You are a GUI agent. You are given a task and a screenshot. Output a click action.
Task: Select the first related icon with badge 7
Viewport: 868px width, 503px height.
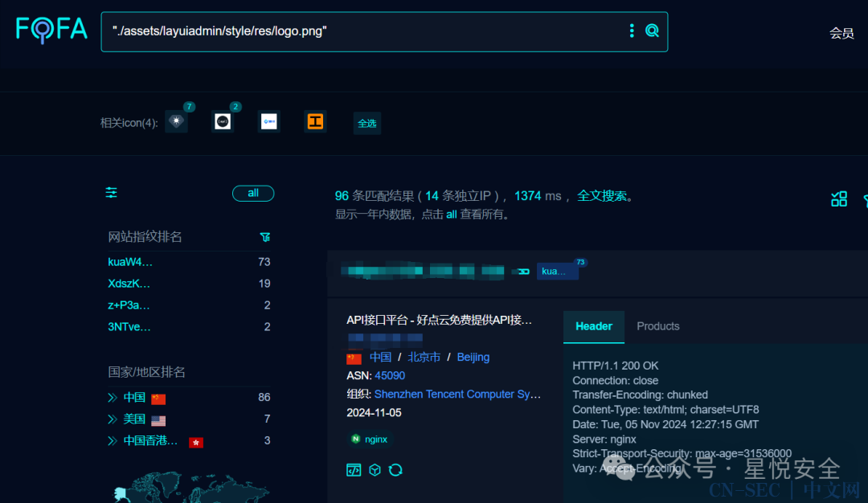(x=177, y=121)
